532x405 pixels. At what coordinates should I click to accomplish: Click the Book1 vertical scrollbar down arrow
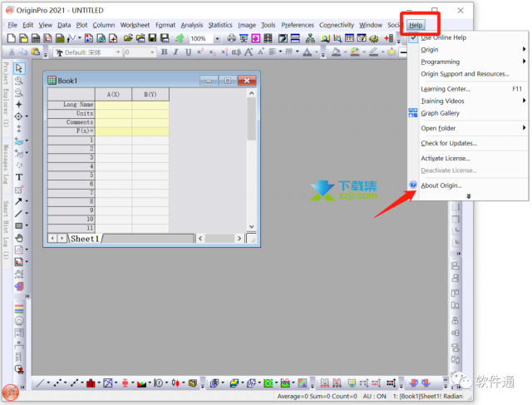click(x=251, y=226)
